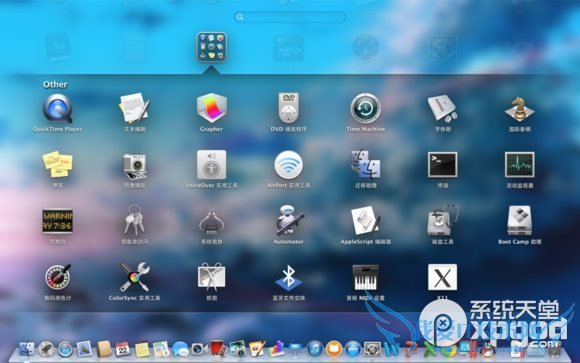Open Messages in the Dock
The width and height of the screenshot is (580, 363).
click(180, 349)
